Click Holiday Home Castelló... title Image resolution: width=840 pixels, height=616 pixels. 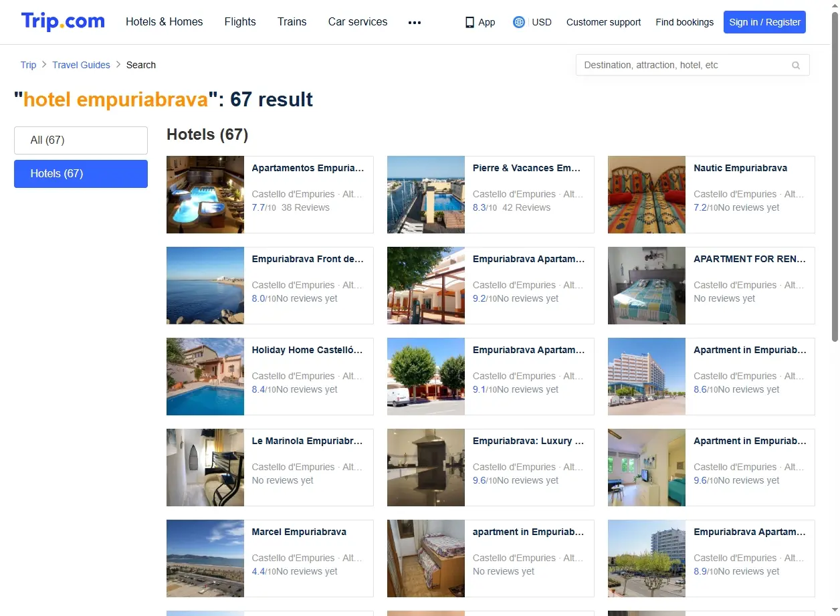point(308,350)
